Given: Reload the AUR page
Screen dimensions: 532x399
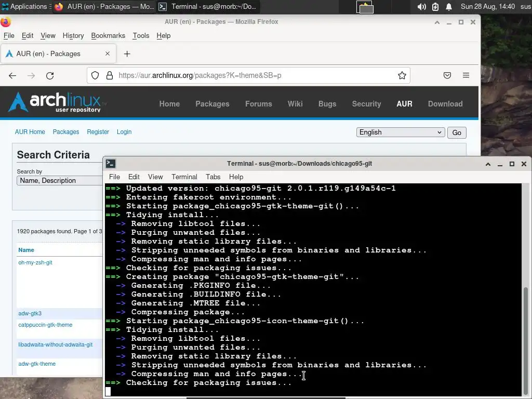Looking at the screenshot, I should pos(50,76).
